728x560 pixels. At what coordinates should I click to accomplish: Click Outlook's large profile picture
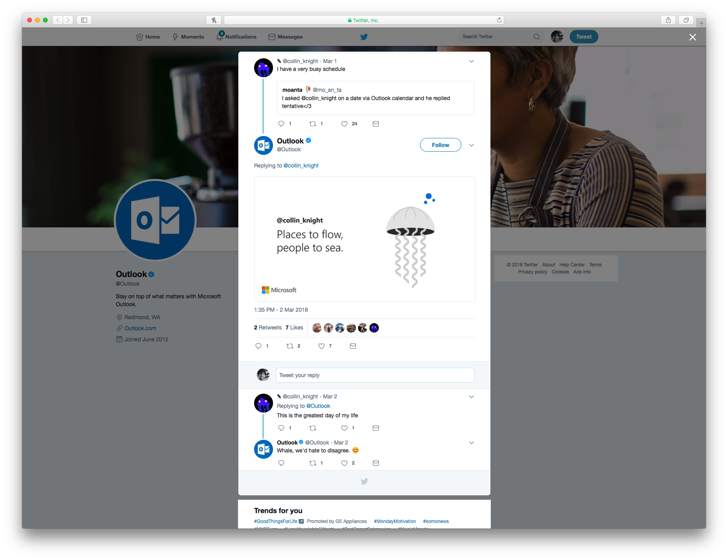(x=155, y=220)
